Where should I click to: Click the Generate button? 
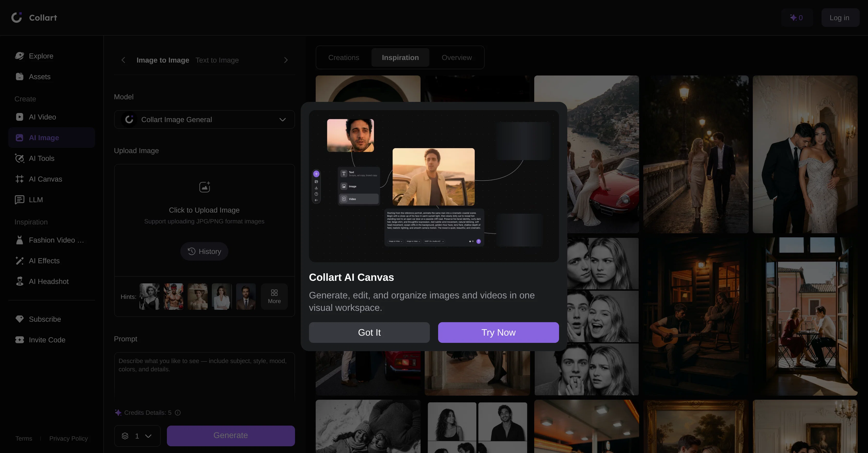231,435
